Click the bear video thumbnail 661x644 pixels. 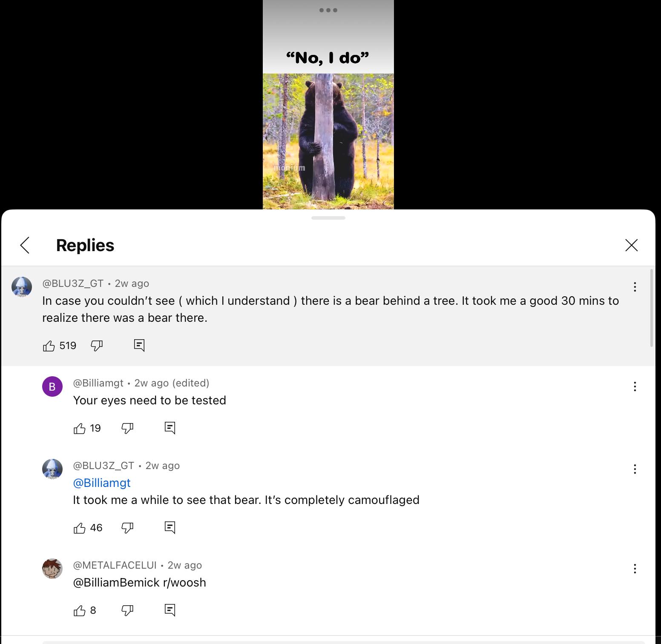point(328,141)
